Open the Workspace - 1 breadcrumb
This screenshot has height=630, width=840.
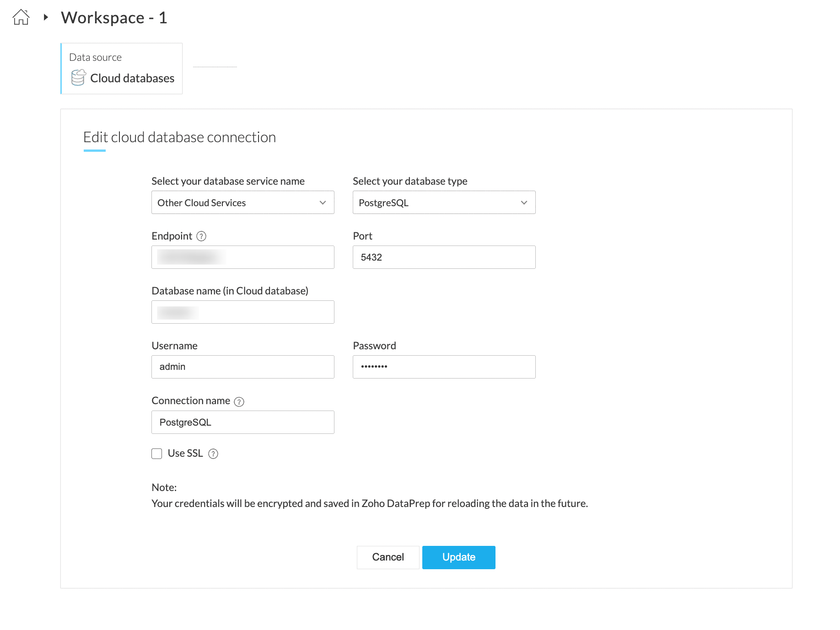pos(114,18)
